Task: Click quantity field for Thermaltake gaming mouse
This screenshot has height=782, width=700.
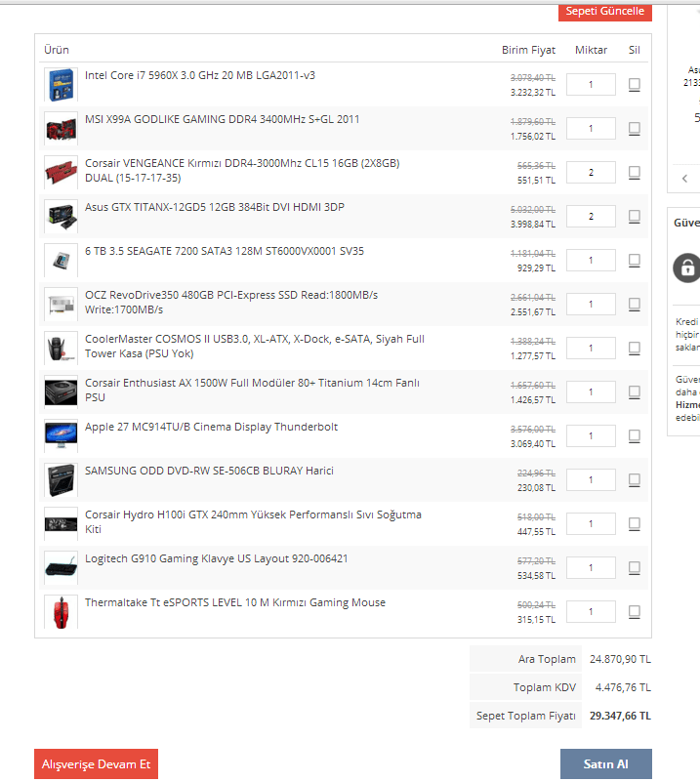Action: pos(591,611)
